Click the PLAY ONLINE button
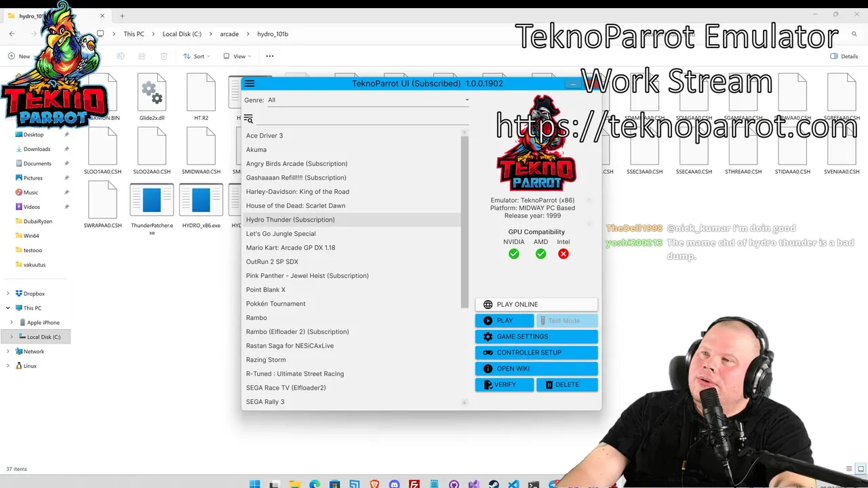Image resolution: width=868 pixels, height=488 pixels. pos(536,304)
